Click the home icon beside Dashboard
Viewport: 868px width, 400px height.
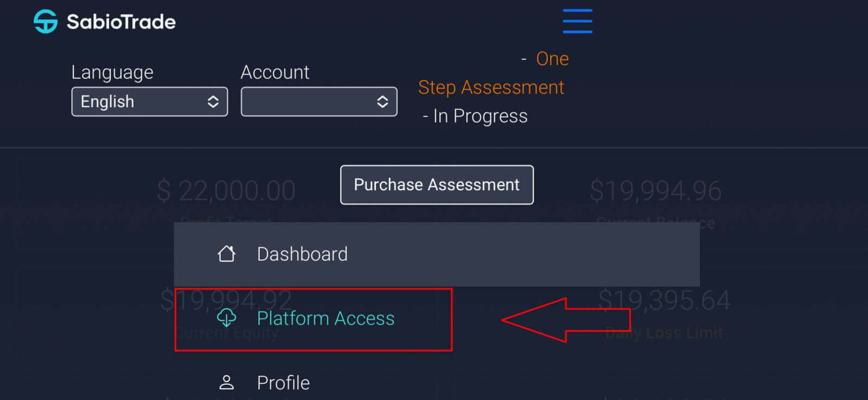pos(227,253)
